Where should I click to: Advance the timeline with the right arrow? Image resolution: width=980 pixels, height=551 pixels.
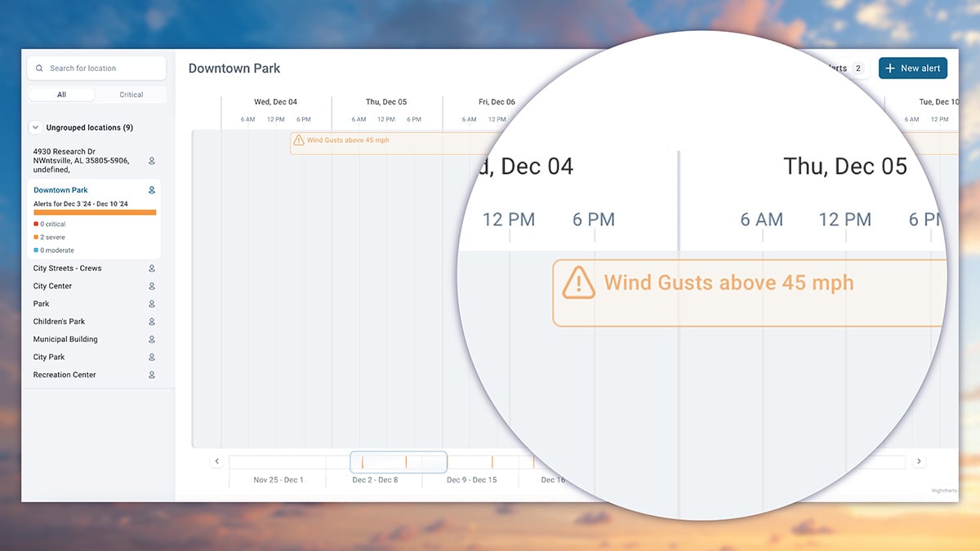pyautogui.click(x=919, y=461)
